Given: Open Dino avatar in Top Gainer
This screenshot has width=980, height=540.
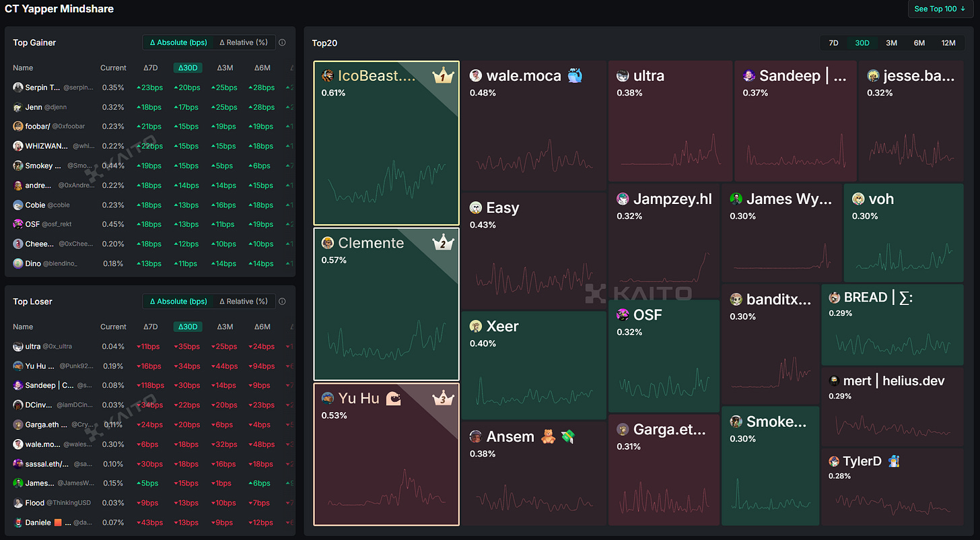Looking at the screenshot, I should click(18, 263).
